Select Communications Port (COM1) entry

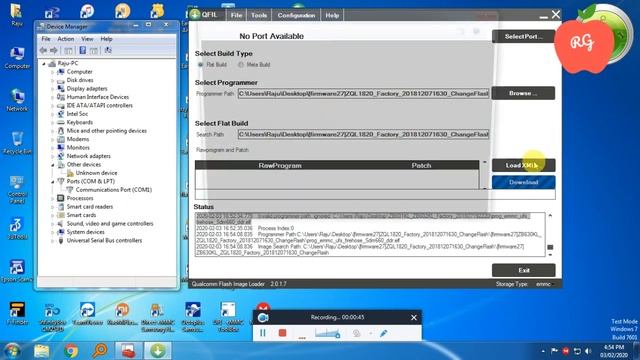click(x=113, y=190)
